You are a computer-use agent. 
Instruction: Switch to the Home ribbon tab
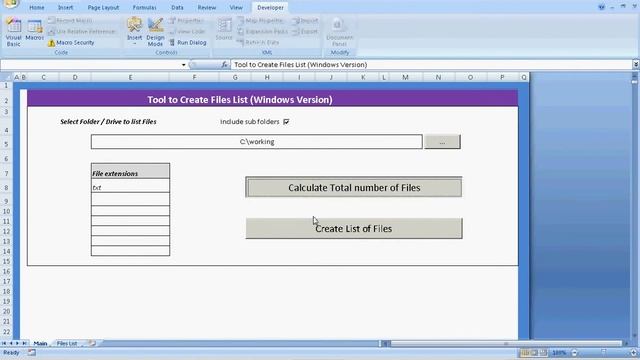point(37,7)
